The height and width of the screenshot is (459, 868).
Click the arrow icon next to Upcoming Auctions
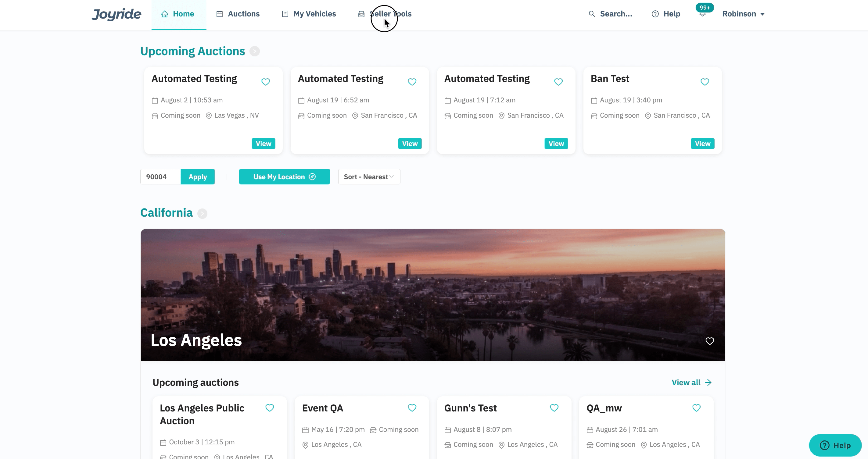click(254, 51)
